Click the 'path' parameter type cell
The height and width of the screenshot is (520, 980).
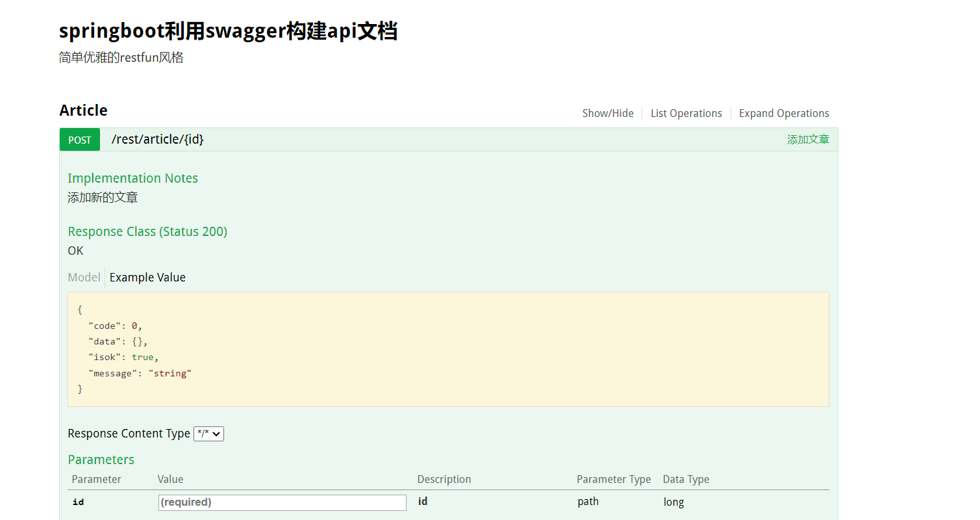click(588, 502)
